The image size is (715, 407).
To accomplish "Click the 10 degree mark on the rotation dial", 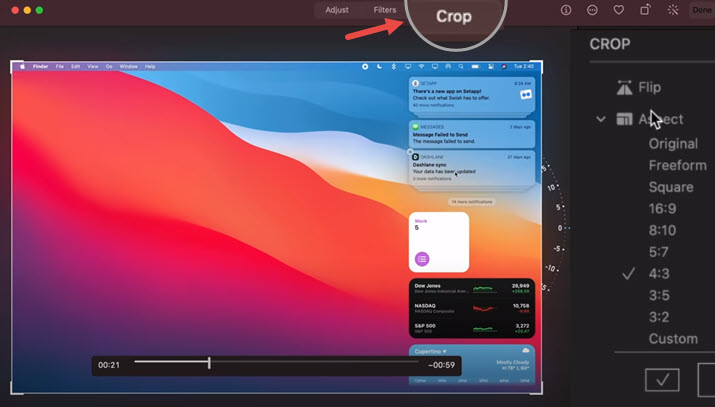I will (x=552, y=187).
